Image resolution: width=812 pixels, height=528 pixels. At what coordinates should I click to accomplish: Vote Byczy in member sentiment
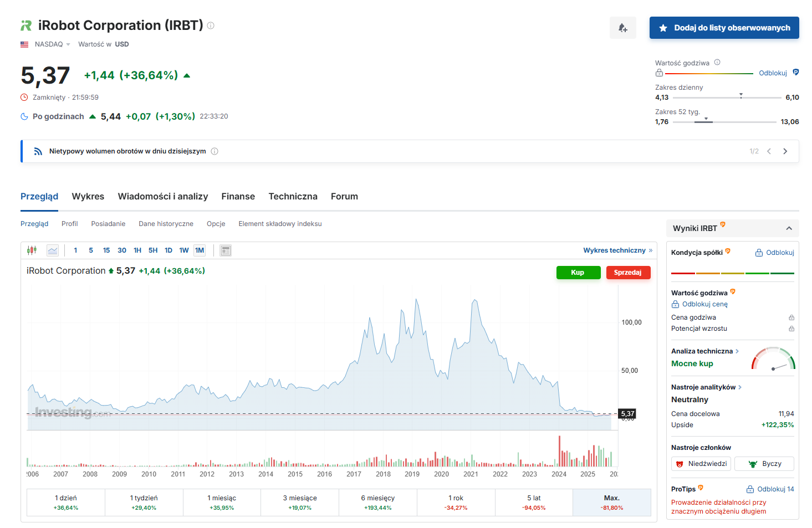764,464
